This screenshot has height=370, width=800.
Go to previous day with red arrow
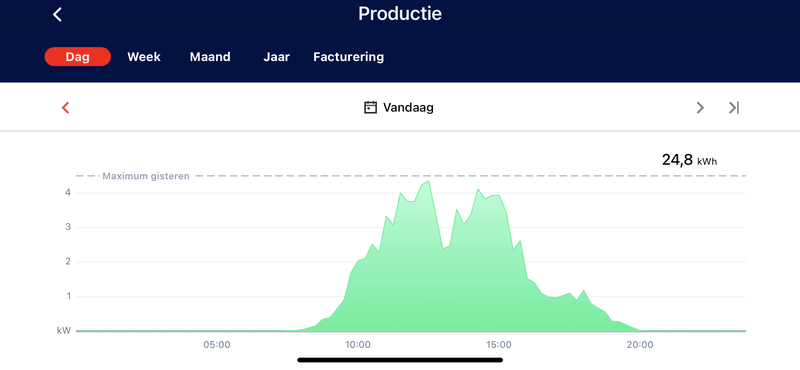pyautogui.click(x=65, y=108)
